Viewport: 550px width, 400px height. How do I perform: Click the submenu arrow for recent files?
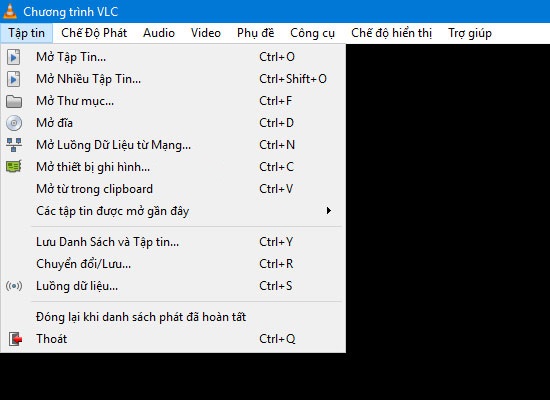point(329,211)
